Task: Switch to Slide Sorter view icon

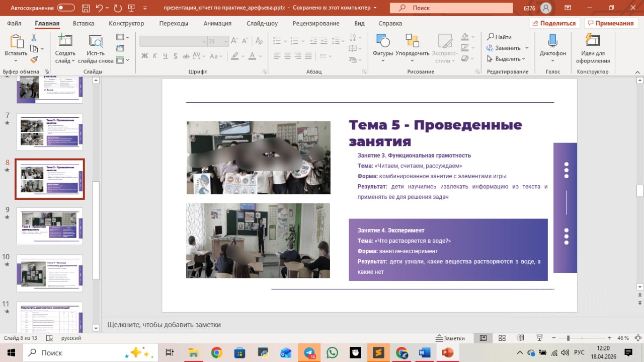Action: pyautogui.click(x=502, y=338)
